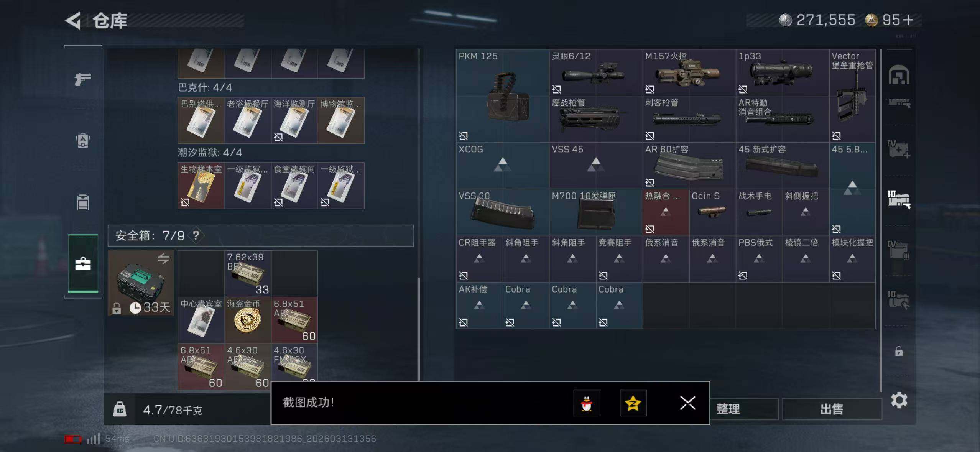Image resolution: width=980 pixels, height=452 pixels.
Task: Open the settings gear icon
Action: coord(899,400)
